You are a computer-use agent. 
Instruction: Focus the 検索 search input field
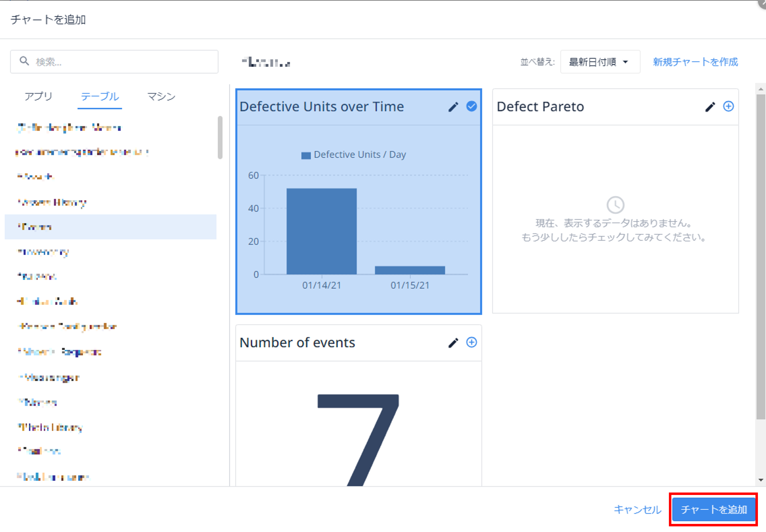coord(114,62)
